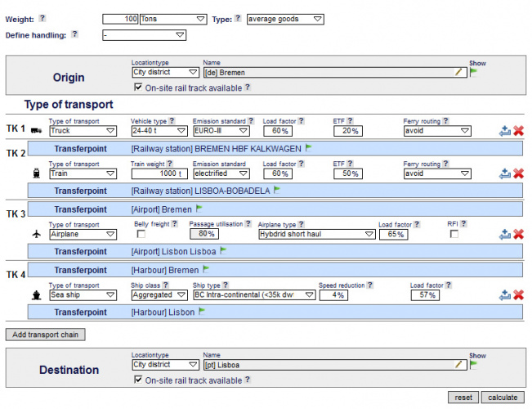Uncheck Origin on-site rail track available
The width and height of the screenshot is (532, 409).
coord(138,87)
